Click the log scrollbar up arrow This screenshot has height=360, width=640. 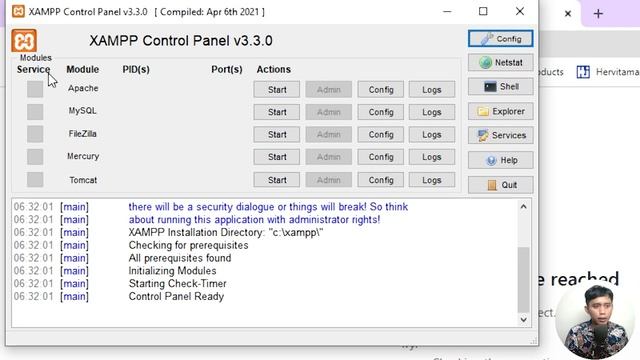(x=524, y=207)
